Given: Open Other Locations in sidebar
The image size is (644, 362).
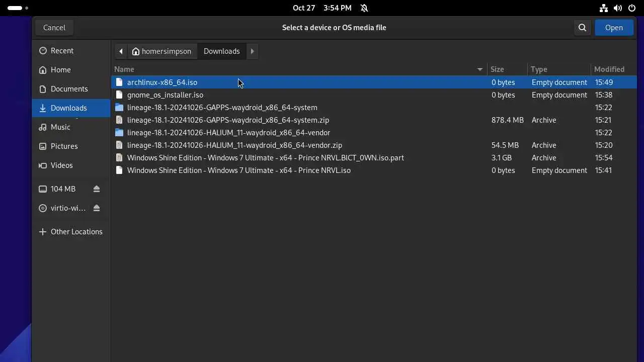Looking at the screenshot, I should click(x=76, y=232).
